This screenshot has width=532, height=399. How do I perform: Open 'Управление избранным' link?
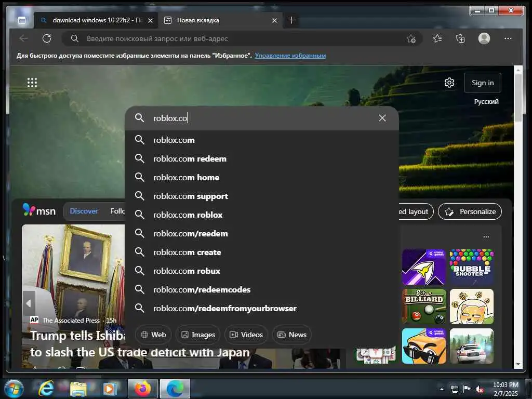pyautogui.click(x=290, y=55)
